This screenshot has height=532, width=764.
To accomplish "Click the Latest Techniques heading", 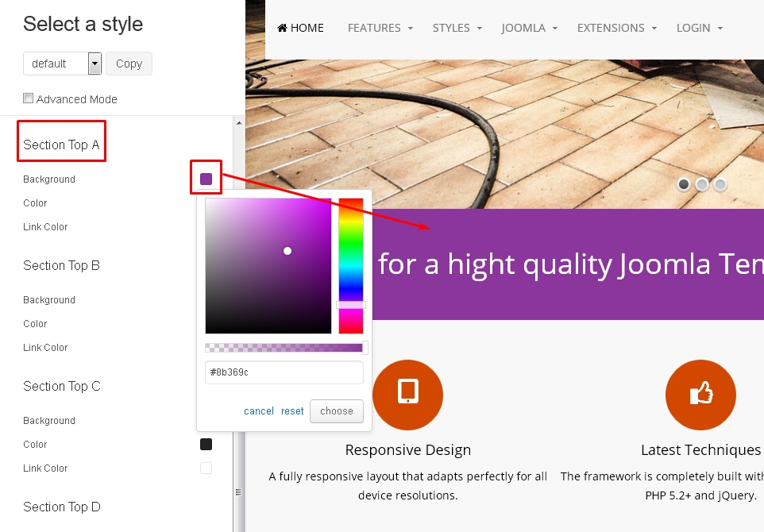I will 700,449.
